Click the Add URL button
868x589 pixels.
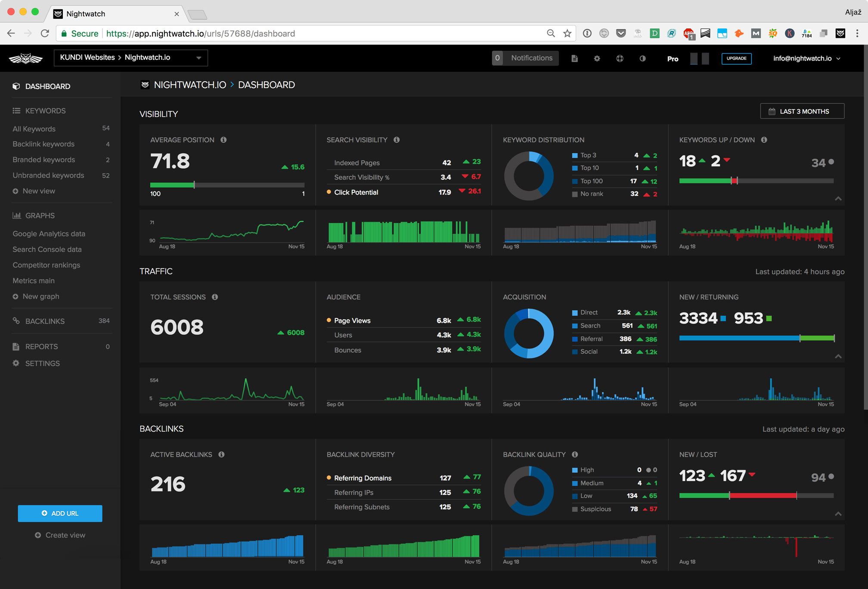pyautogui.click(x=60, y=513)
